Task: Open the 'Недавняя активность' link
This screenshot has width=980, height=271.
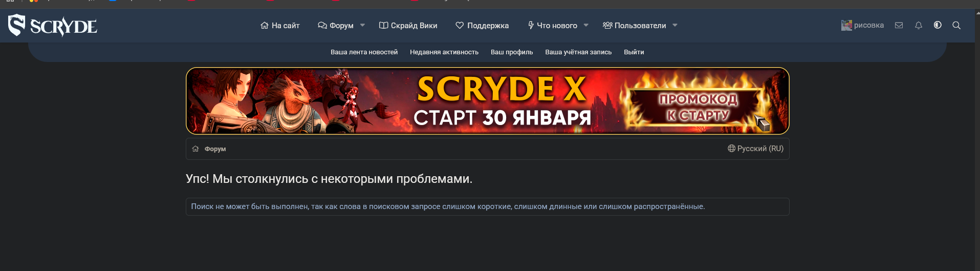Action: click(x=444, y=52)
